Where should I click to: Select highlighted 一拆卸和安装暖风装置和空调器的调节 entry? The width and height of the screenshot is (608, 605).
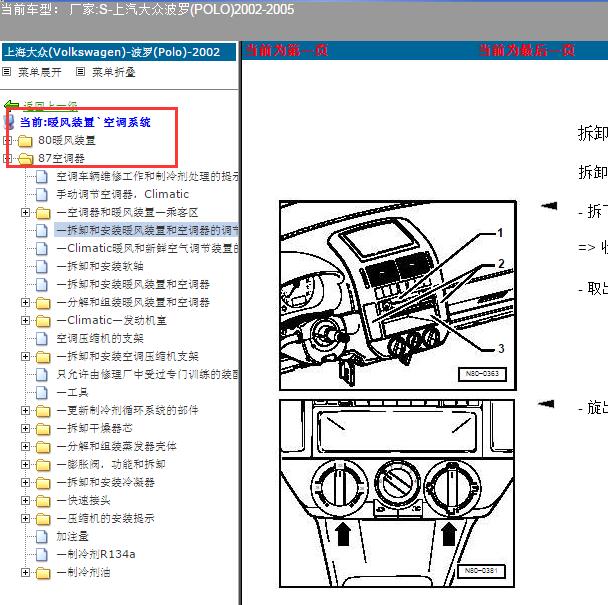(x=147, y=230)
